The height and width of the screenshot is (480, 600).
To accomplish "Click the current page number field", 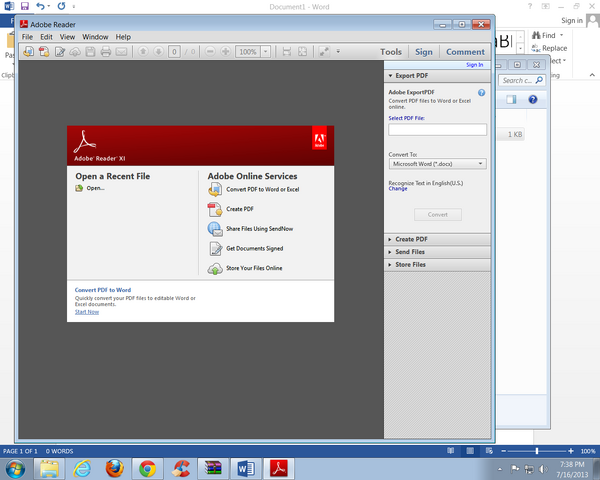I will click(174, 51).
